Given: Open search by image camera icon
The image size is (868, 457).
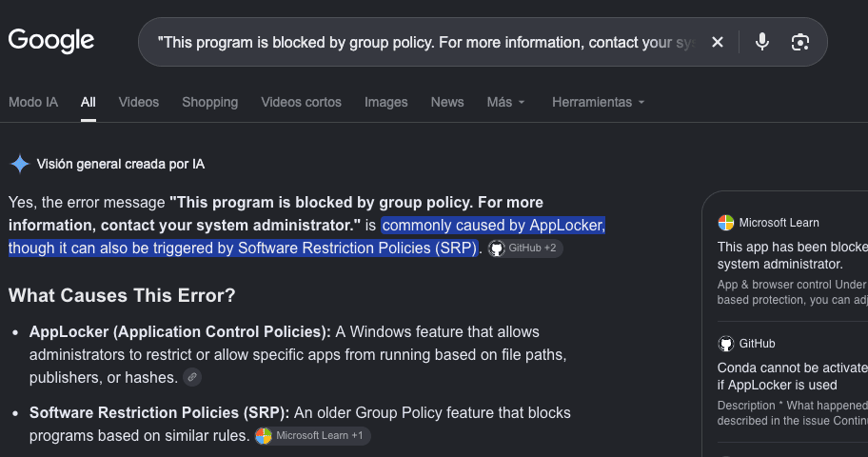Looking at the screenshot, I should 799,42.
